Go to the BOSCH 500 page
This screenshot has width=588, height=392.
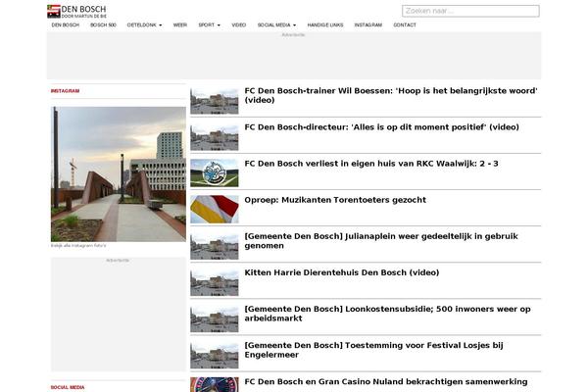click(103, 25)
